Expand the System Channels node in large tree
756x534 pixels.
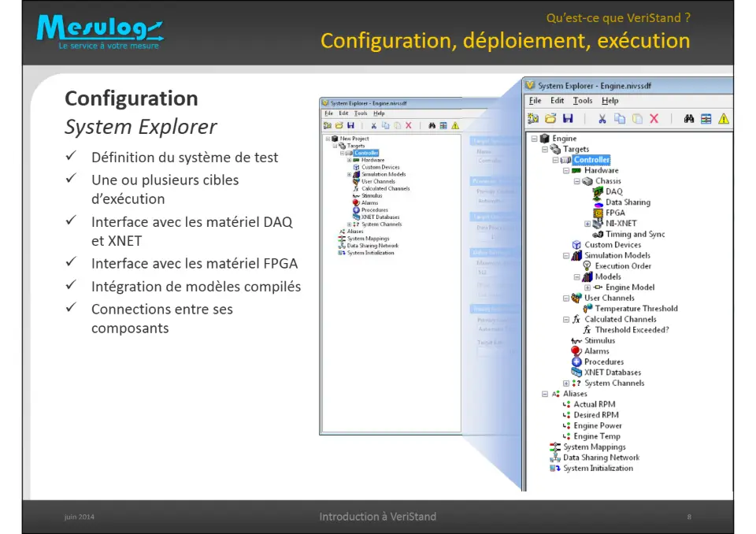pos(566,384)
